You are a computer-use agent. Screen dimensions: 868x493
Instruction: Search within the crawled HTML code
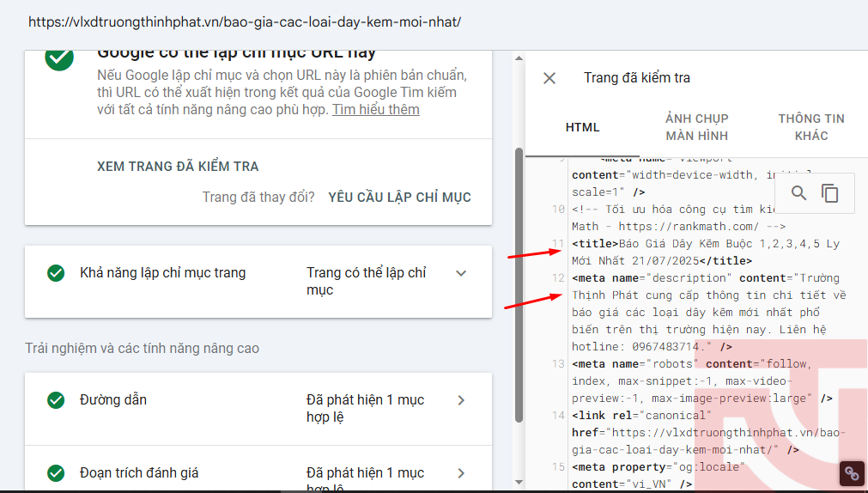798,192
